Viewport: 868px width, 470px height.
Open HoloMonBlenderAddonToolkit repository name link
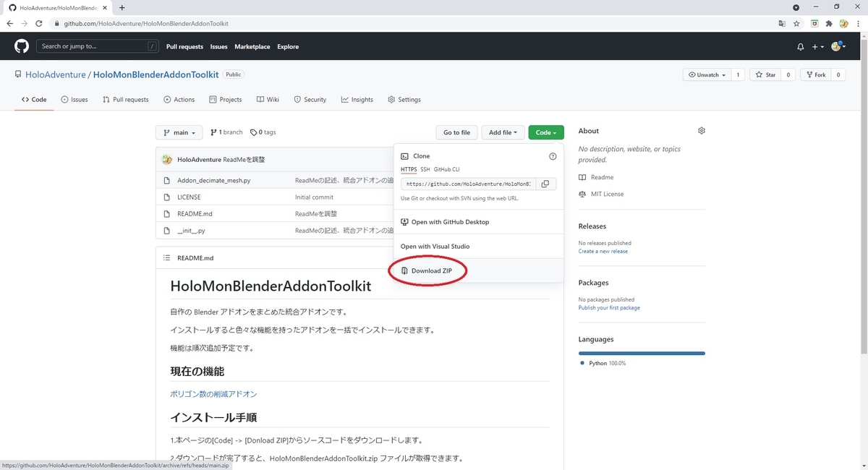(156, 74)
